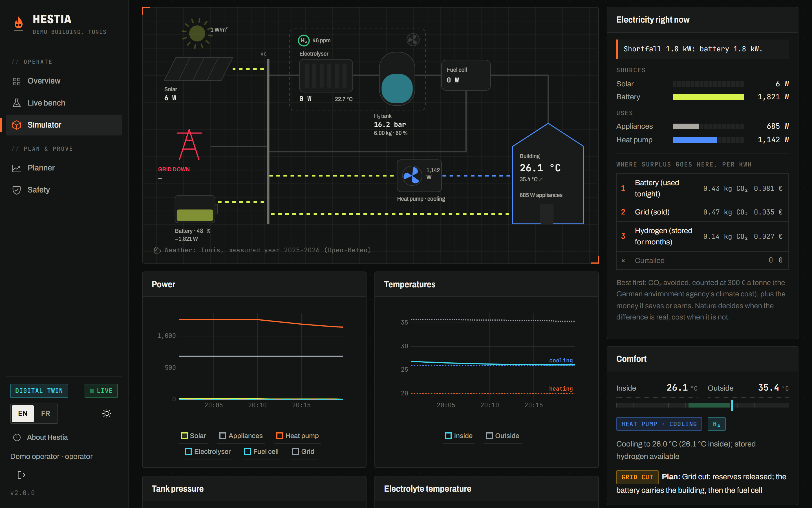This screenshot has height=508, width=812.
Task: Click the H₂ sensor ppm icon
Action: (304, 40)
